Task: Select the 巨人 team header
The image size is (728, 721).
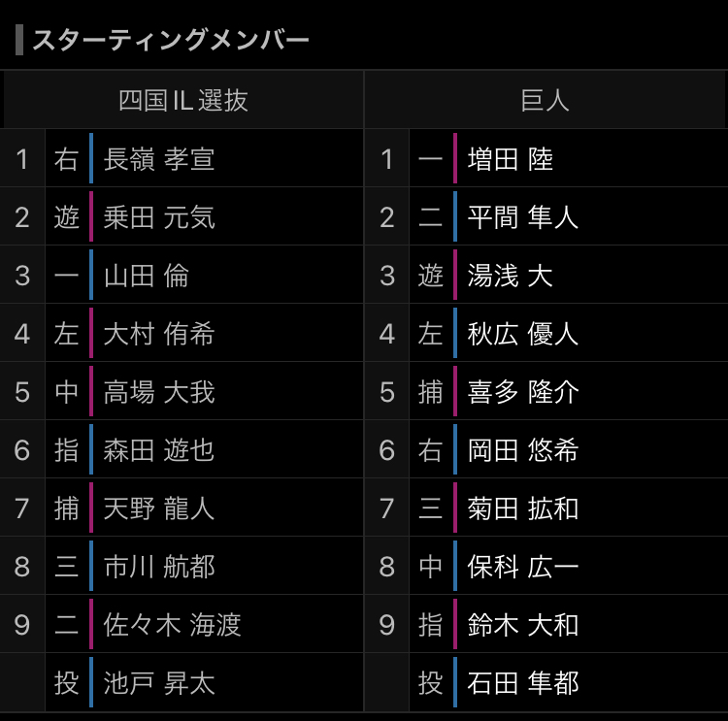Action: (546, 101)
